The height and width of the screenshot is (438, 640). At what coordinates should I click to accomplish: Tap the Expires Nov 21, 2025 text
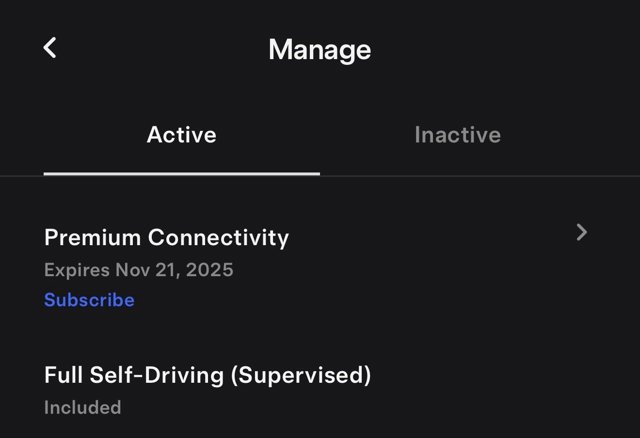139,270
